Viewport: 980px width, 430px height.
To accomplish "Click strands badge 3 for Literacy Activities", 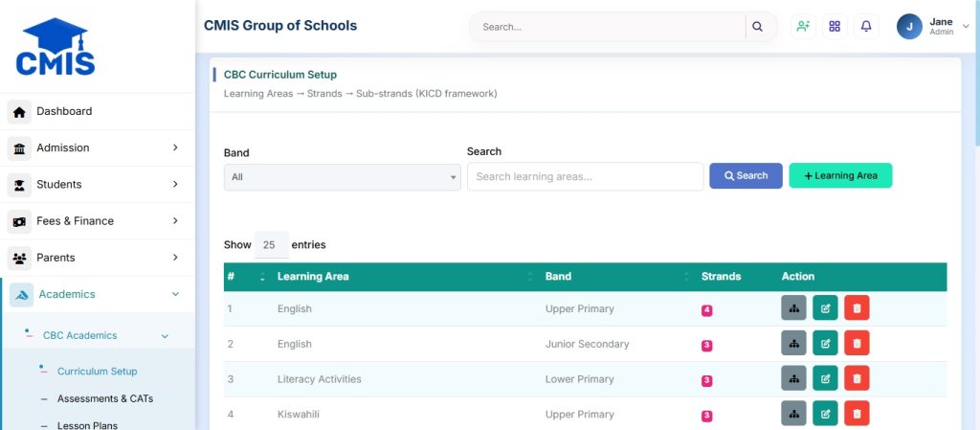I will point(707,380).
